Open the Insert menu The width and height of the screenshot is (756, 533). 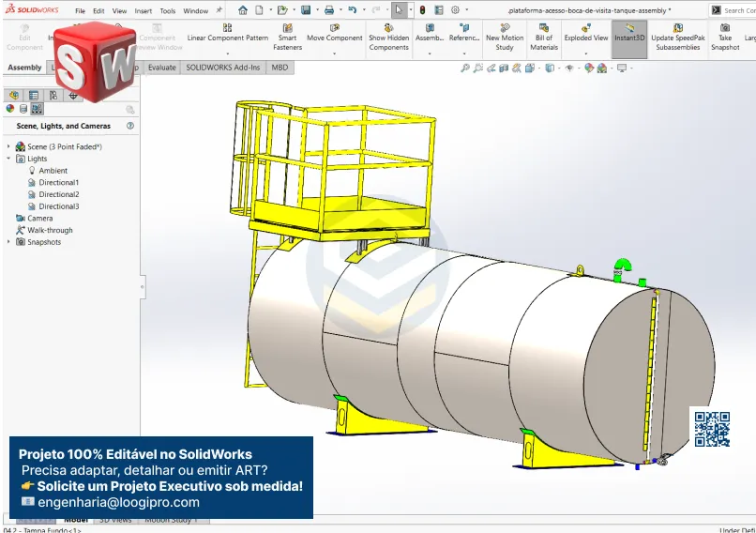144,11
